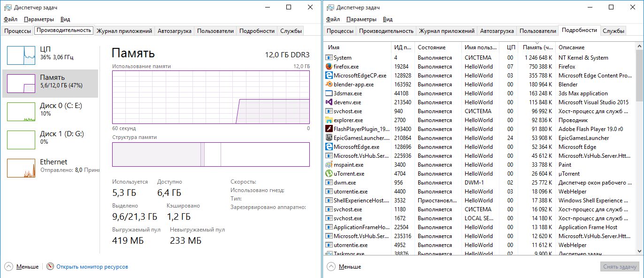The height and width of the screenshot is (278, 644).
Task: Click the ShellExperienceHost process icon
Action: click(329, 201)
